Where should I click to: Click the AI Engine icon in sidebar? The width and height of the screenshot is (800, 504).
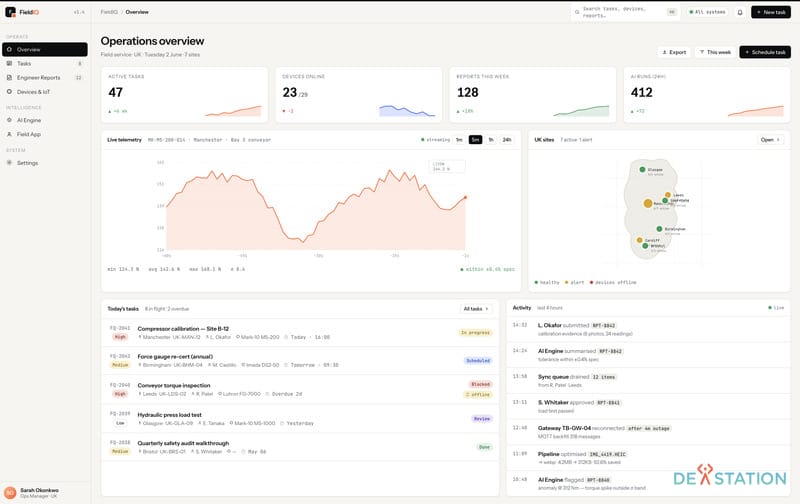pos(9,120)
